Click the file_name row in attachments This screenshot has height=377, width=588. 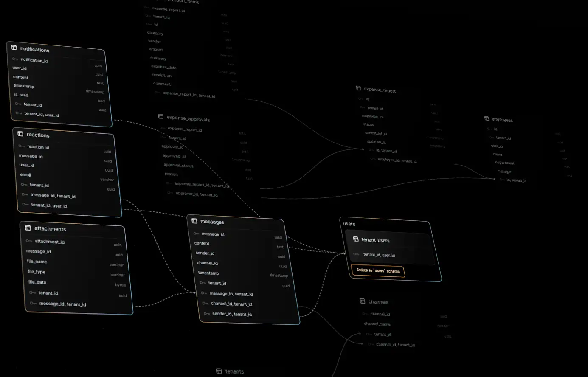tap(37, 262)
